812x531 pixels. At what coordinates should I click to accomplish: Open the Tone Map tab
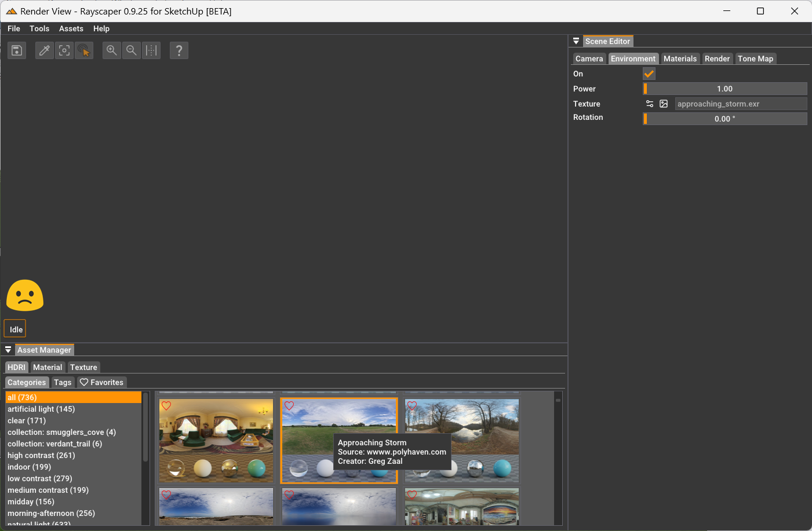pos(755,58)
